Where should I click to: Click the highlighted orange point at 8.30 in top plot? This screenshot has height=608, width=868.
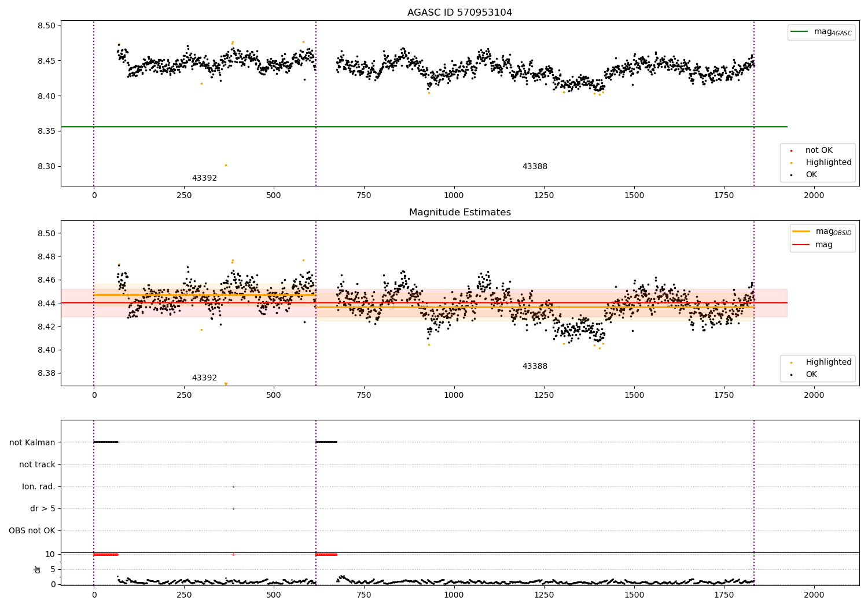[x=226, y=165]
